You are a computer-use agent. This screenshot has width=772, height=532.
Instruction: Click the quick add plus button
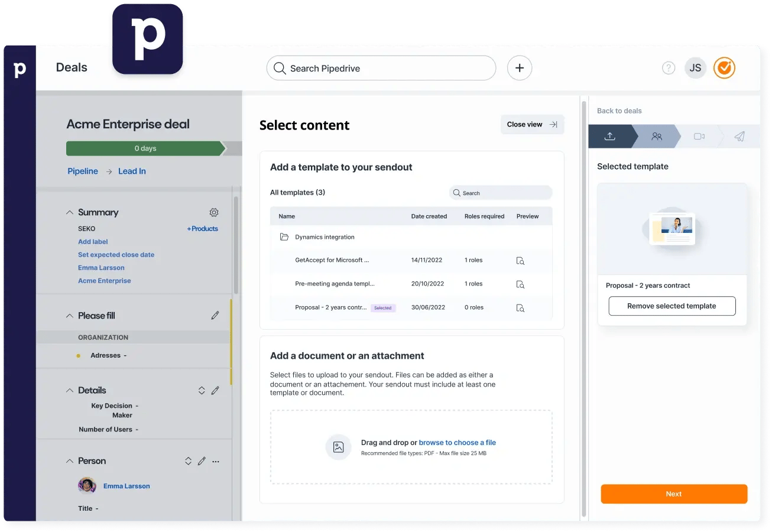pos(520,68)
